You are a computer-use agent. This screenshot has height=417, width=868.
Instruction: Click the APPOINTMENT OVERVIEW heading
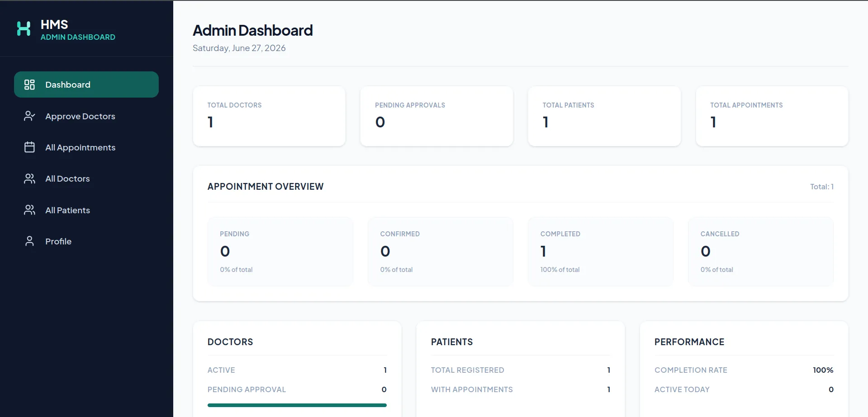(x=266, y=187)
